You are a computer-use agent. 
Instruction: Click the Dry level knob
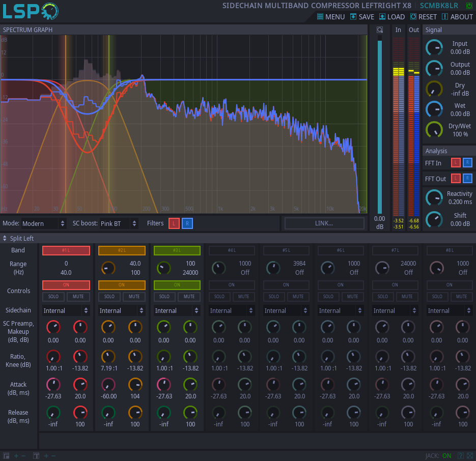(434, 89)
